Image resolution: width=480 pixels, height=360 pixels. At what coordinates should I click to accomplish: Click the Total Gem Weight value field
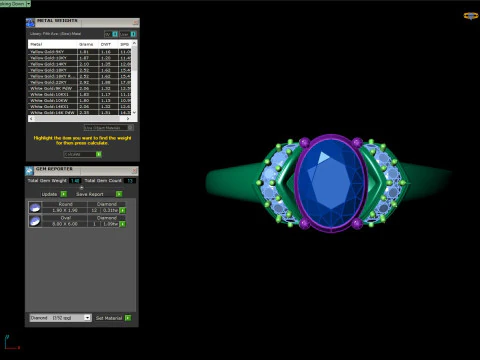click(x=75, y=181)
